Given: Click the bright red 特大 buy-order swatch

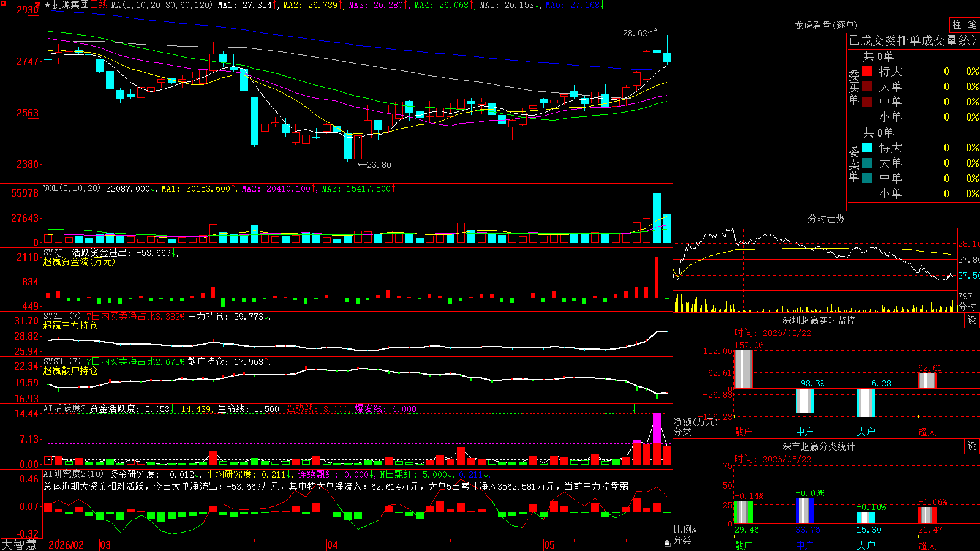Looking at the screenshot, I should pyautogui.click(x=867, y=71).
